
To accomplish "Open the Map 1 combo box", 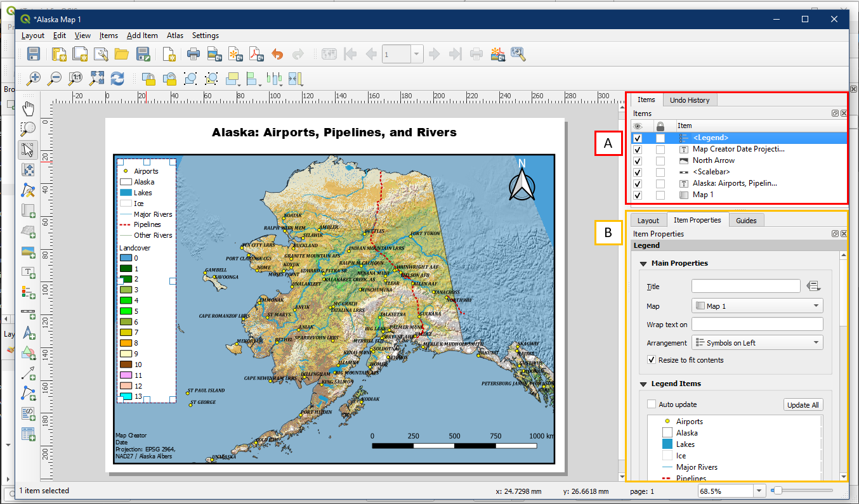I will click(x=757, y=306).
